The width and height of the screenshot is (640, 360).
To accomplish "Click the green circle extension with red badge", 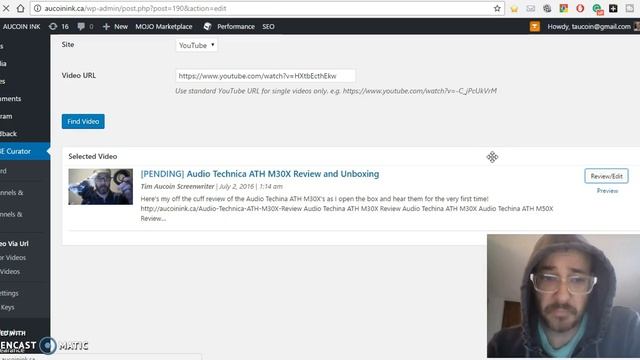I will point(597,9).
